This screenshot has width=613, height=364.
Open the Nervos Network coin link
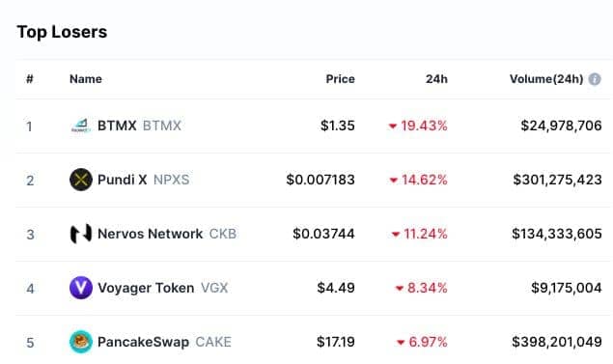pyautogui.click(x=151, y=234)
